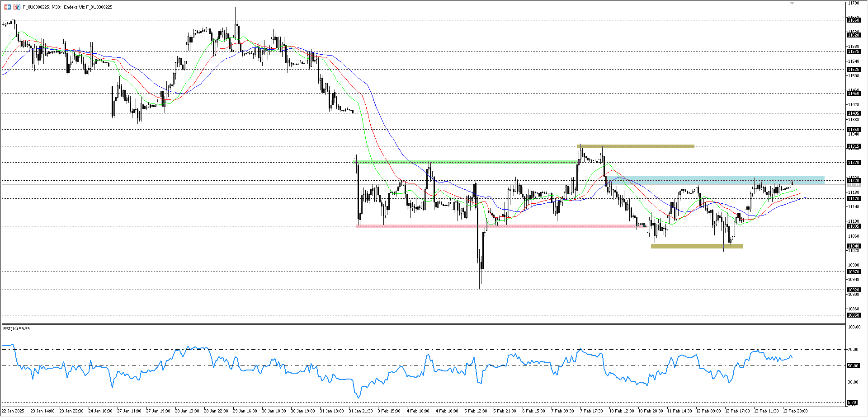The image size is (868, 417).
Task: Click the 11170 price level label
Action: point(854,198)
